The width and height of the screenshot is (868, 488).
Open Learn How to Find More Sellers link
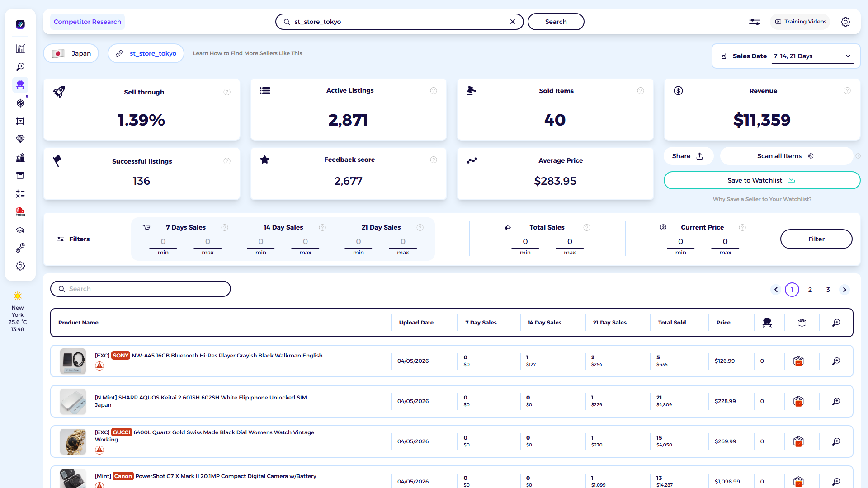coord(247,53)
